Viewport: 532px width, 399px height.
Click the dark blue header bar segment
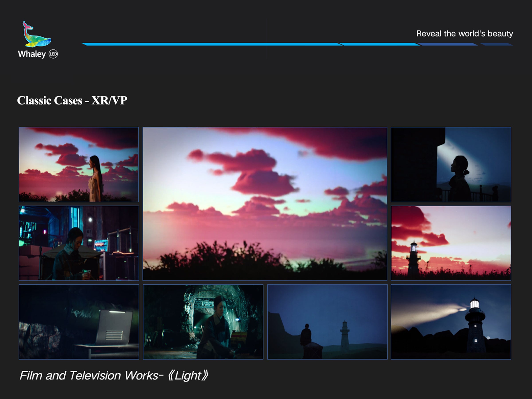point(447,44)
